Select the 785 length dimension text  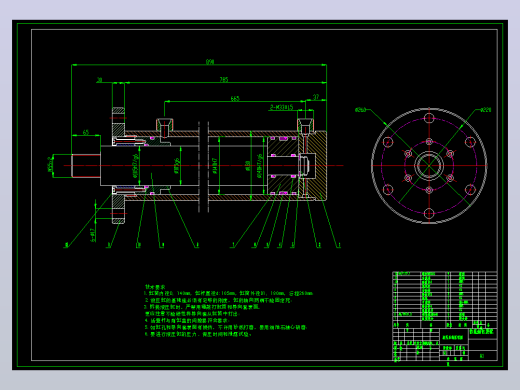224,80
